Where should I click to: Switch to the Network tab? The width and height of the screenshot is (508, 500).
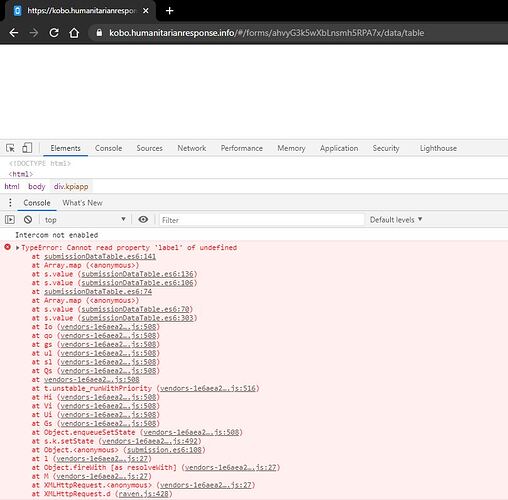[192, 148]
